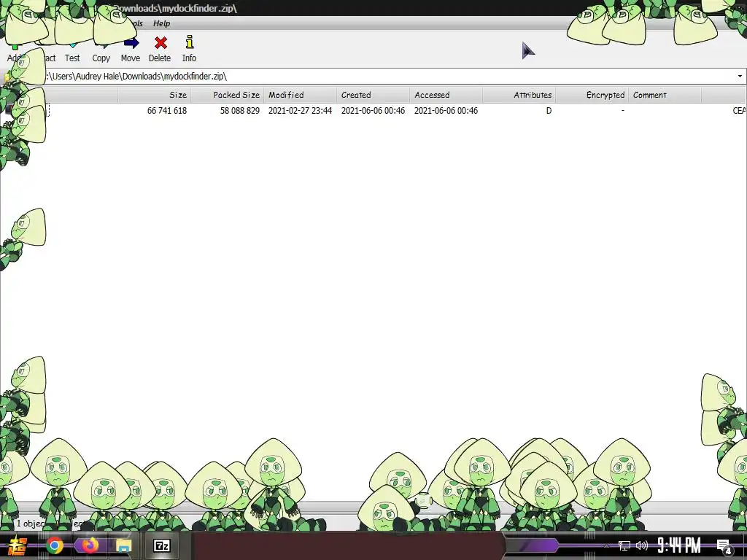This screenshot has width=747, height=560.
Task: Select the packed size value 58 088 829
Action: point(239,111)
